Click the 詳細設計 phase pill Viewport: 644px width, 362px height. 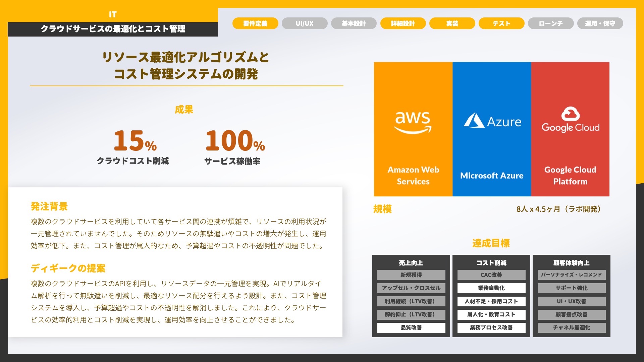point(403,23)
